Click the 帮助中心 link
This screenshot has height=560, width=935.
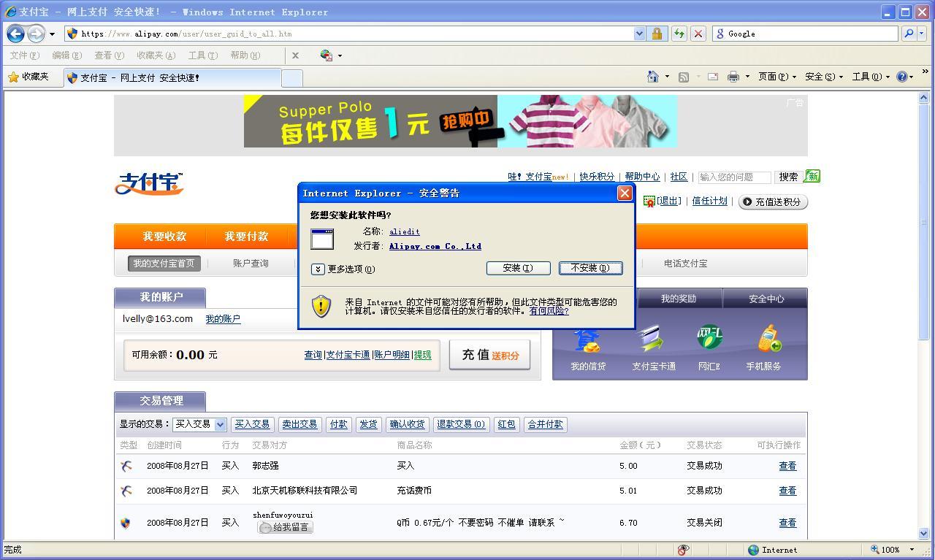point(642,177)
